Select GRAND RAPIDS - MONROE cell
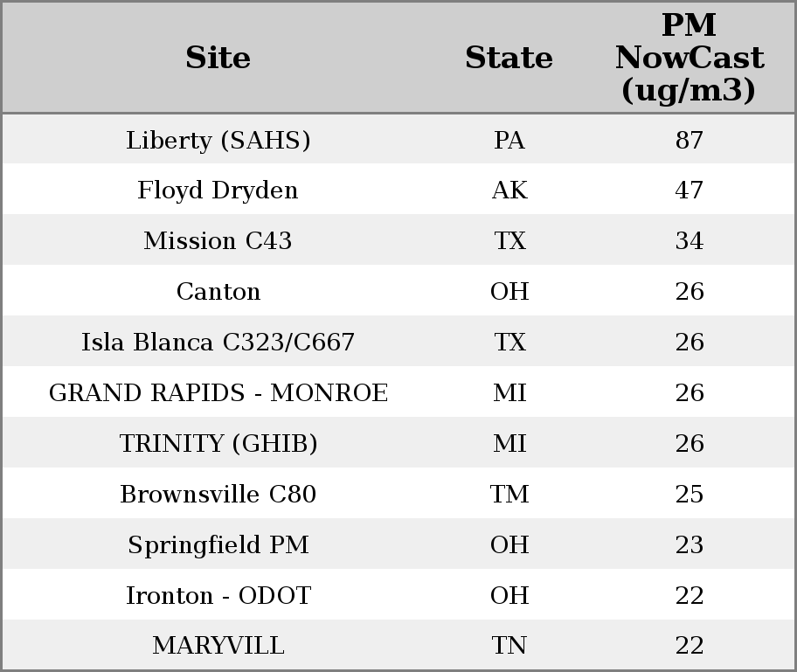Image resolution: width=797 pixels, height=672 pixels. point(218,393)
